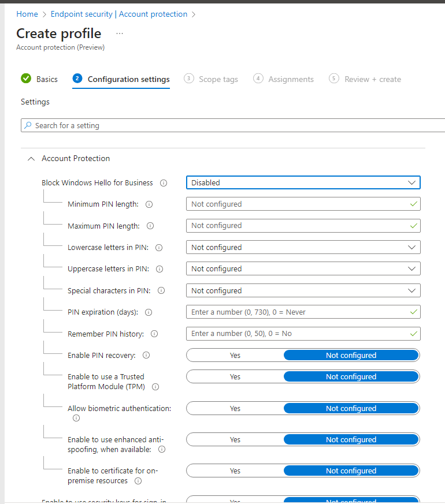Image resolution: width=445 pixels, height=504 pixels.
Task: Open the ellipsis menu beside Create profile
Action: pos(120,33)
